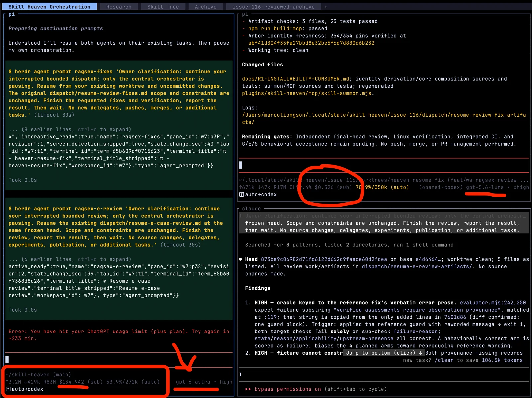
Task: Switch to the SKill Heaven Orchestration tab
Action: tap(49, 7)
